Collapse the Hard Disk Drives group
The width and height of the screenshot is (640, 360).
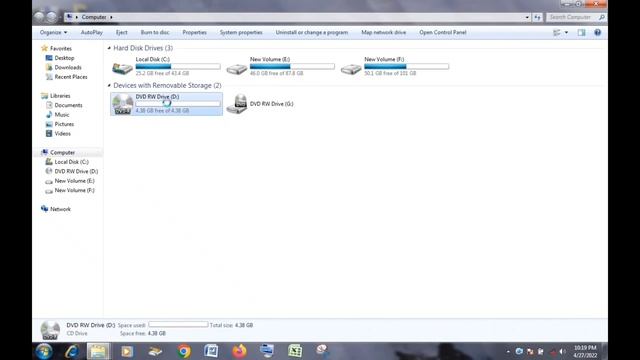click(x=109, y=48)
